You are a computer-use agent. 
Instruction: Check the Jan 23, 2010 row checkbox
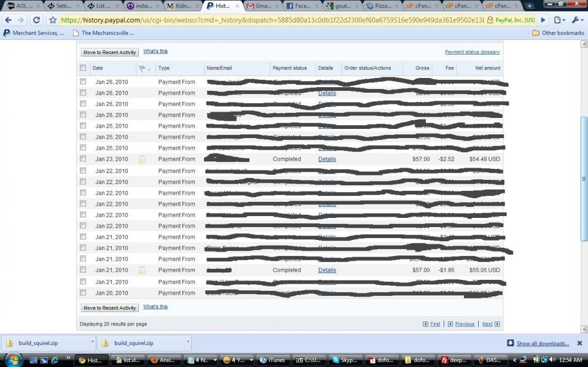[83, 159]
